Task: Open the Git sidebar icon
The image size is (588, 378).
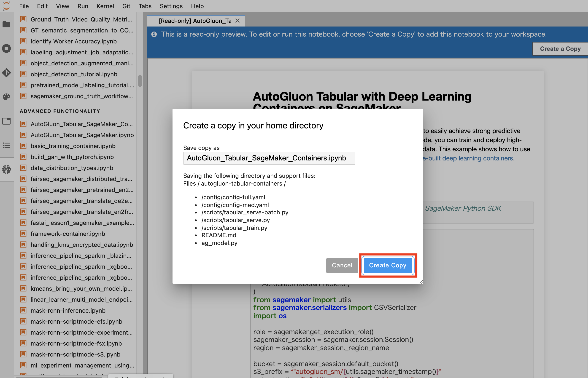Action: click(x=6, y=73)
